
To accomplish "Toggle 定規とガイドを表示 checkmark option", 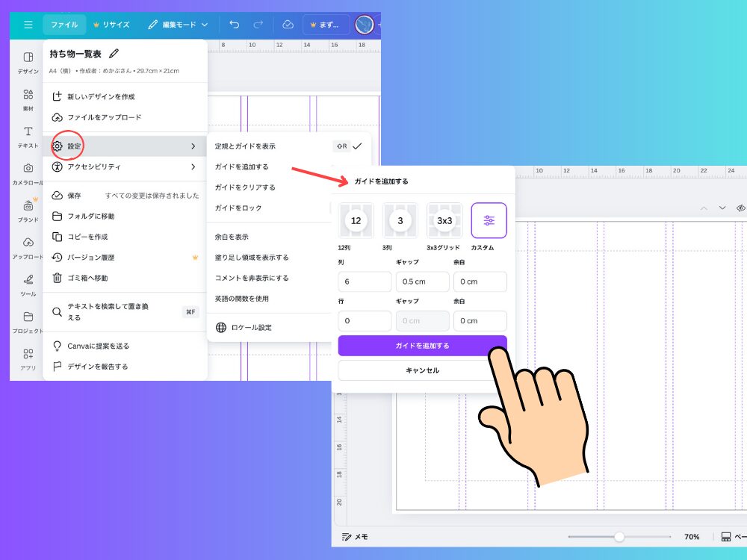I will click(x=356, y=146).
